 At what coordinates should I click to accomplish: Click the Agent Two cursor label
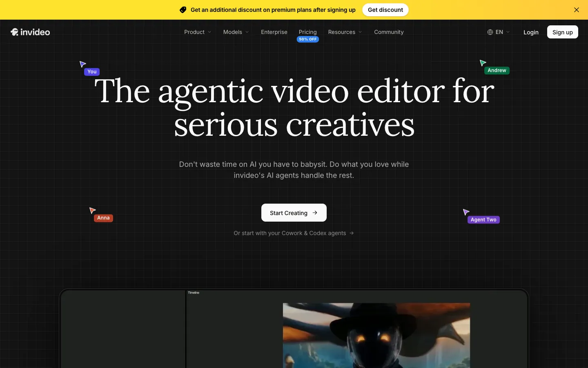[x=483, y=220]
